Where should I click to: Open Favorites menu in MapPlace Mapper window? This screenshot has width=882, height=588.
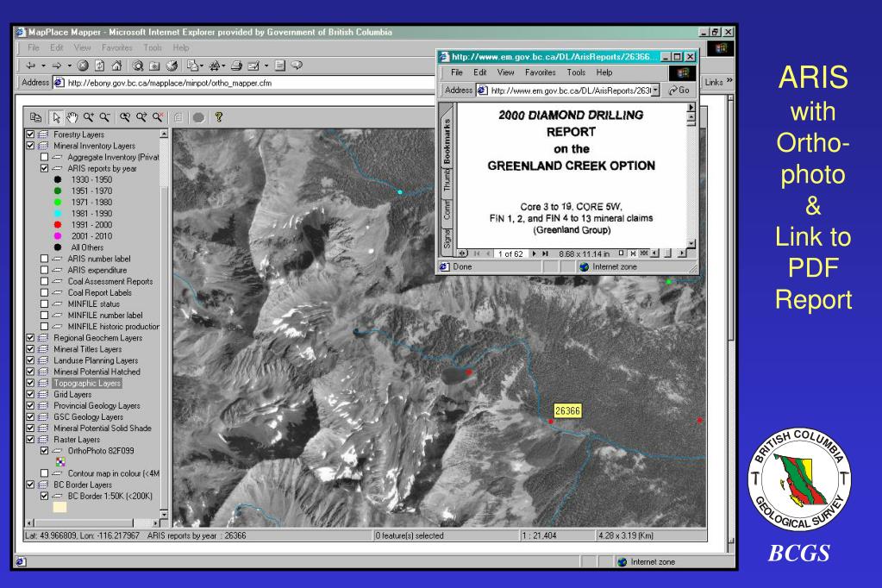pos(117,47)
